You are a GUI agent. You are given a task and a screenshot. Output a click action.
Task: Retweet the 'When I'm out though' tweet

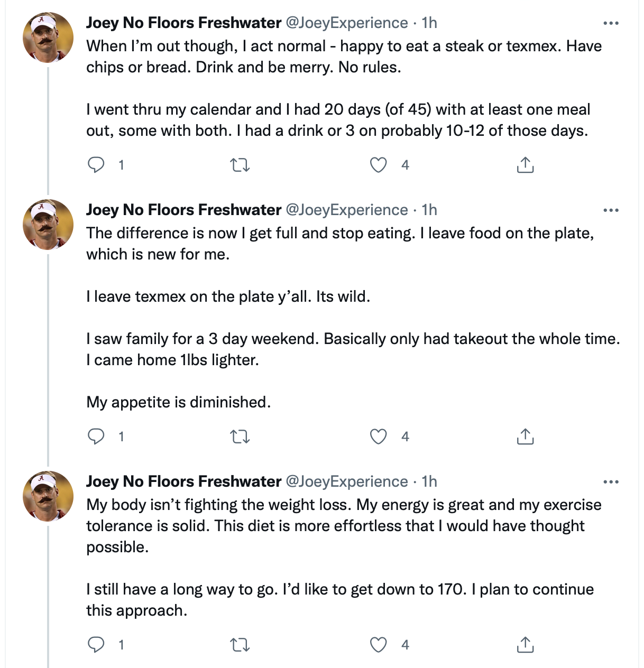tap(241, 165)
